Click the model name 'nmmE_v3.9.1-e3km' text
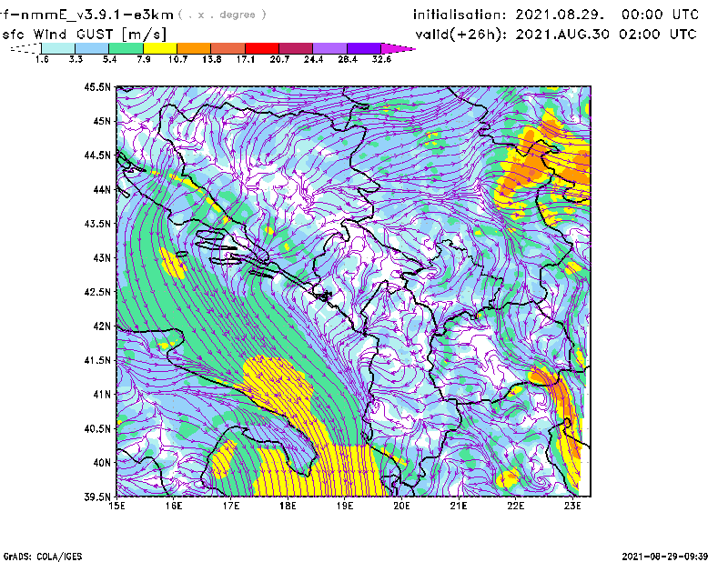This screenshot has width=728, height=562. (96, 15)
